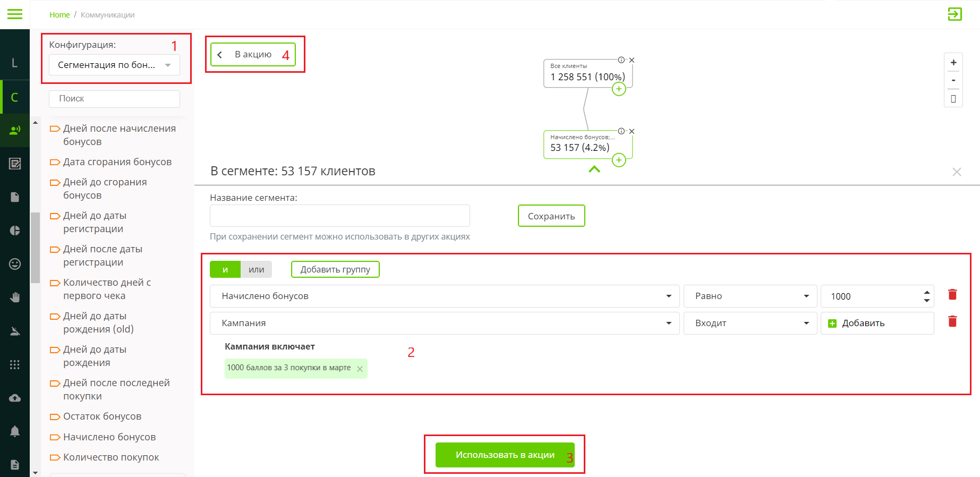The width and height of the screenshot is (980, 477).
Task: Zoom in the segment diagram
Action: point(953,63)
